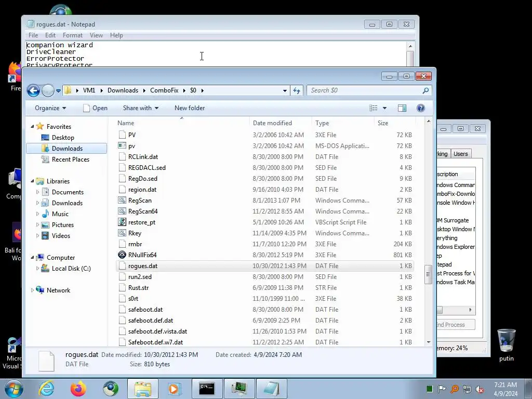The image size is (532, 399).
Task: Select the Rust.str file
Action: click(x=264, y=287)
